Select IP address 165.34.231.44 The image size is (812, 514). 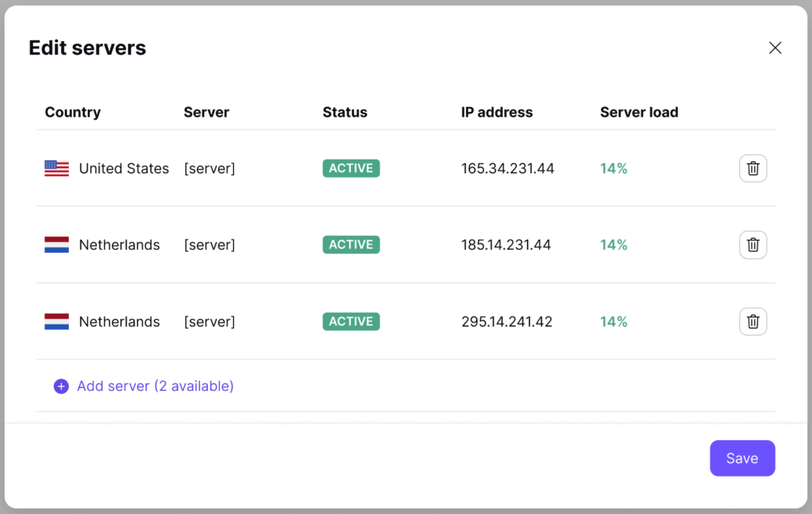507,168
